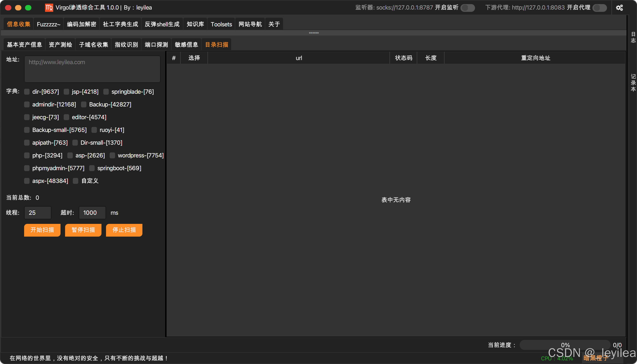The image size is (637, 364).
Task: Focus the 地址 URL input box
Action: 92,69
